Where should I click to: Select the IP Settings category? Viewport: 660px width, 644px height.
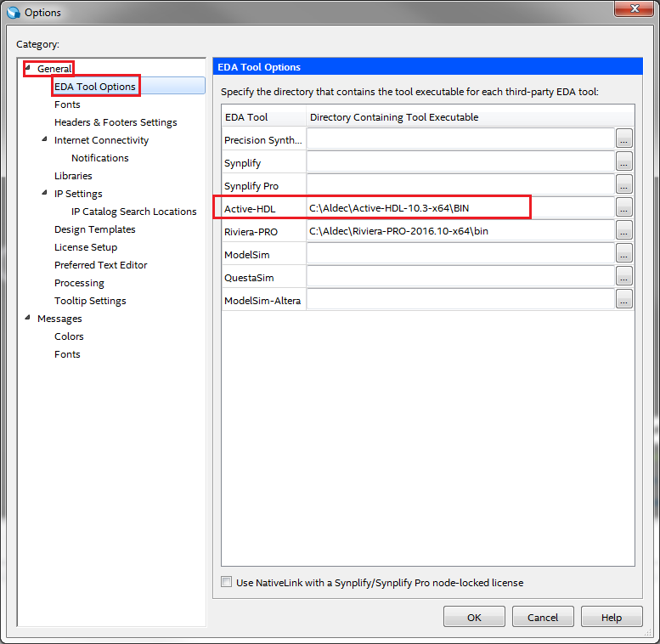click(x=78, y=194)
